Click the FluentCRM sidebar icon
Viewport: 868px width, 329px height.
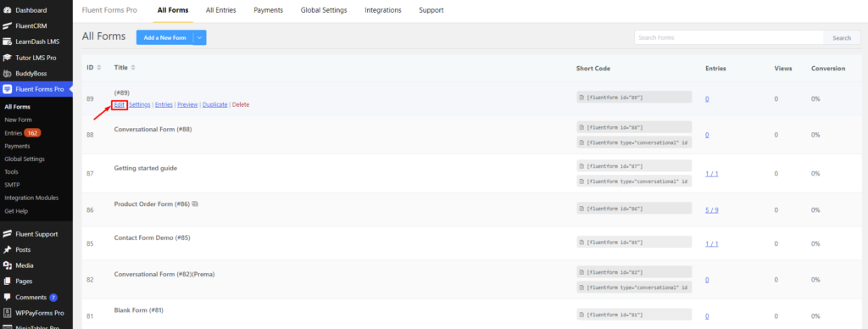(x=7, y=25)
